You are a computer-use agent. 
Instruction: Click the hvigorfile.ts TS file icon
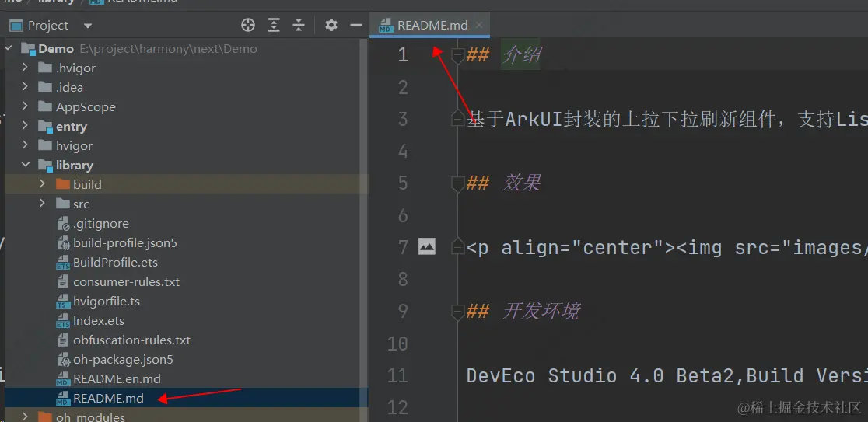(63, 302)
